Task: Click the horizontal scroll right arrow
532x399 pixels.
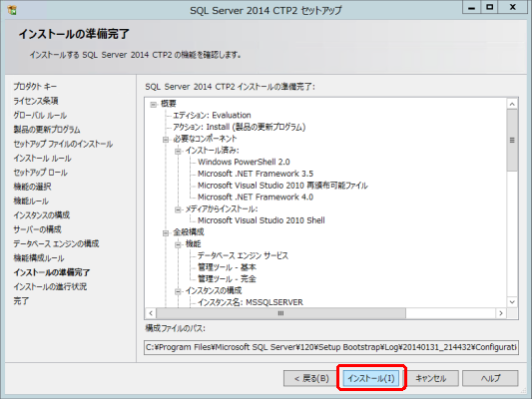Action: coord(501,313)
